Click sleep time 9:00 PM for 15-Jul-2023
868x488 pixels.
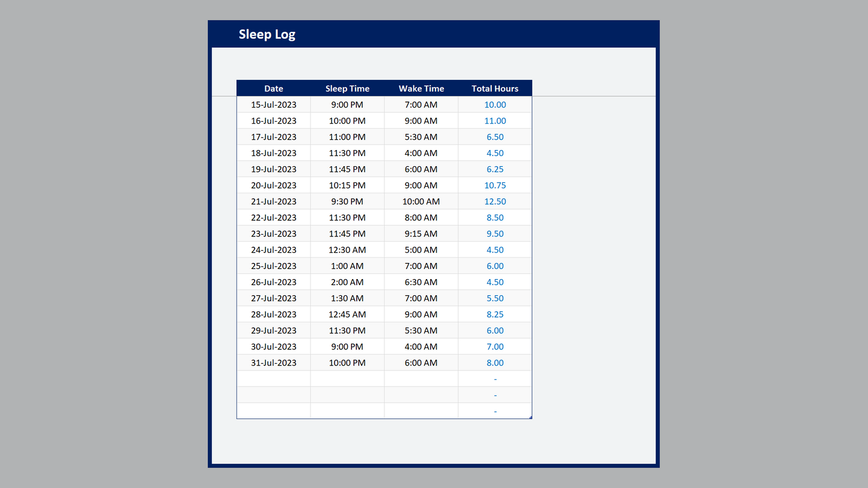pos(347,104)
